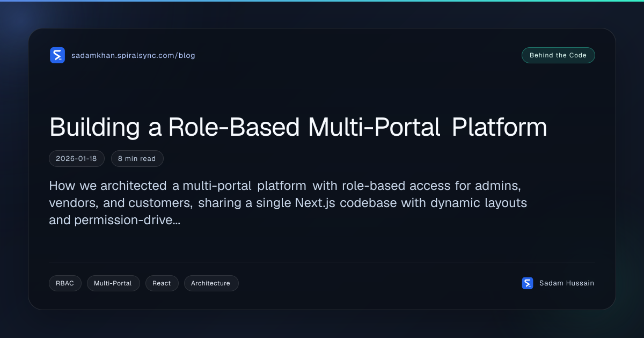Select the Multi-Portal tag
This screenshot has height=338, width=644.
[x=113, y=283]
